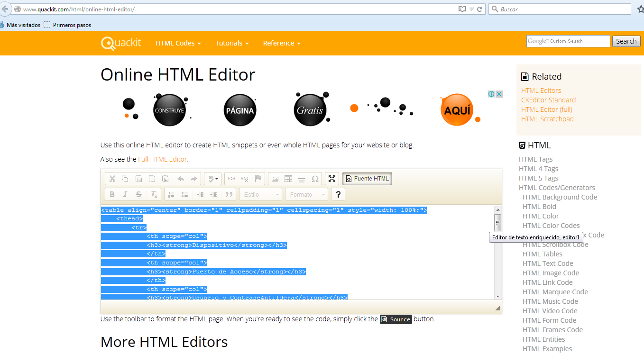
Task: Click the browser Buscar search box
Action: (x=560, y=9)
